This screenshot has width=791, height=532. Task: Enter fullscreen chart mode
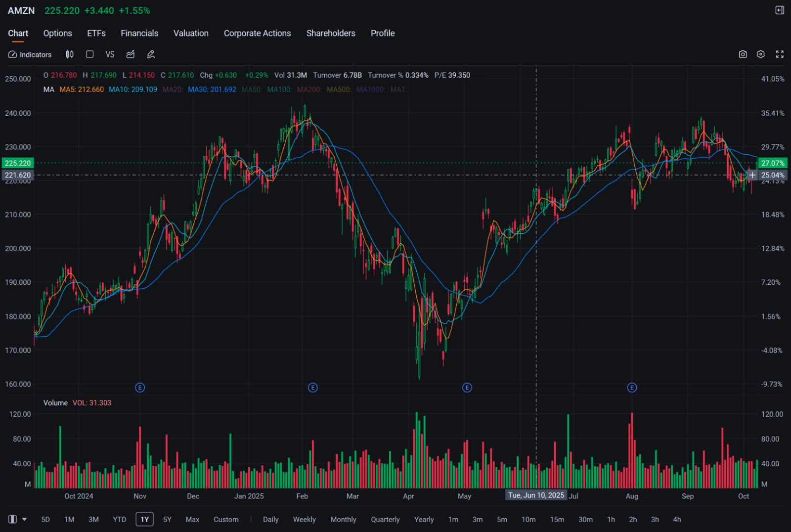pos(780,54)
